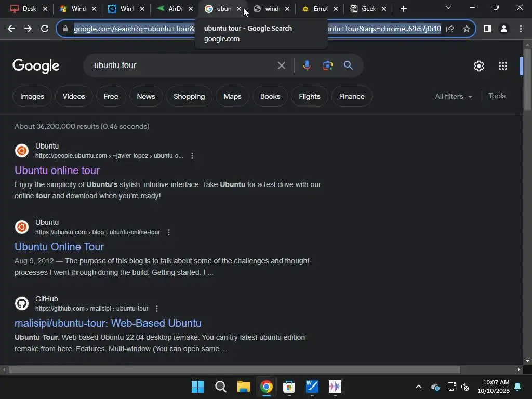Image resolution: width=532 pixels, height=399 pixels.
Task: Show hidden system tray icons
Action: point(419,387)
